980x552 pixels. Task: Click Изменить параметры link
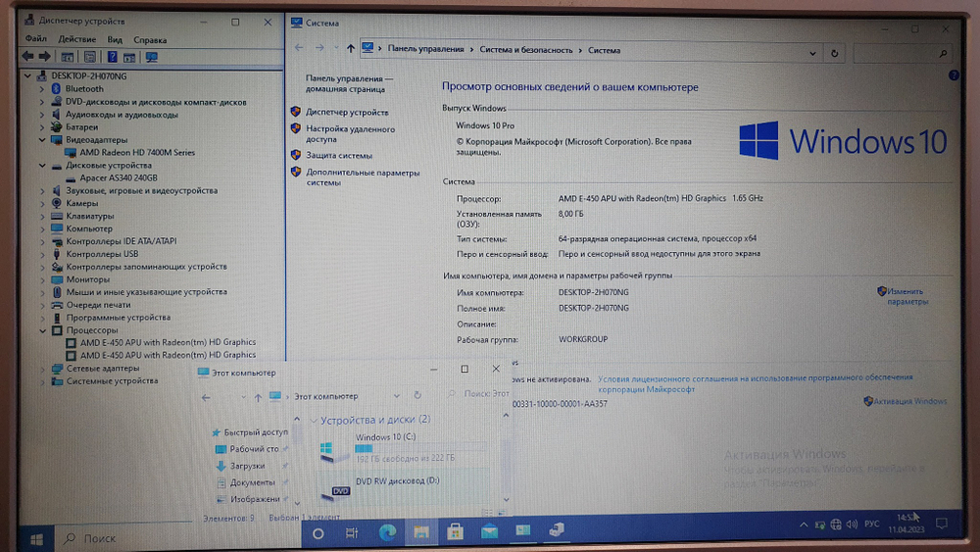coord(907,296)
